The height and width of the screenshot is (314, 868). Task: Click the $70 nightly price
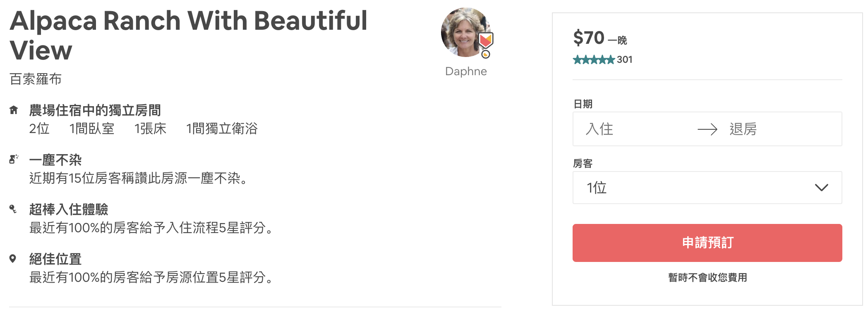pos(589,38)
